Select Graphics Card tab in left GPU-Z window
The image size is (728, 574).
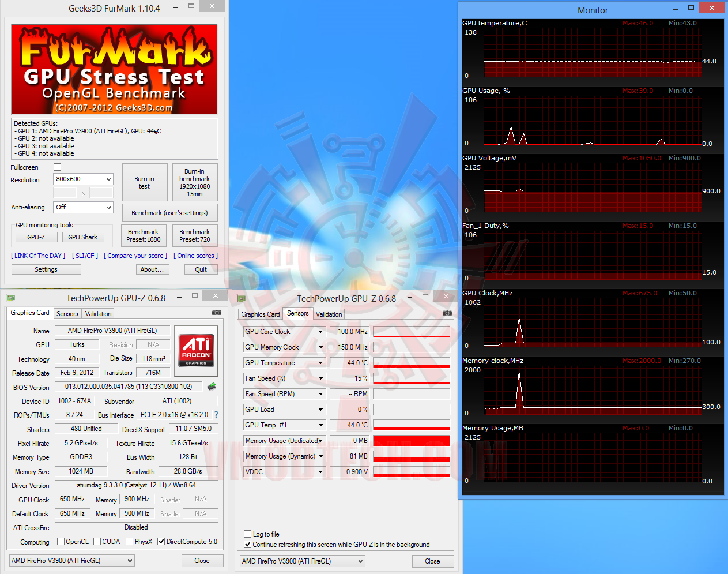point(30,313)
